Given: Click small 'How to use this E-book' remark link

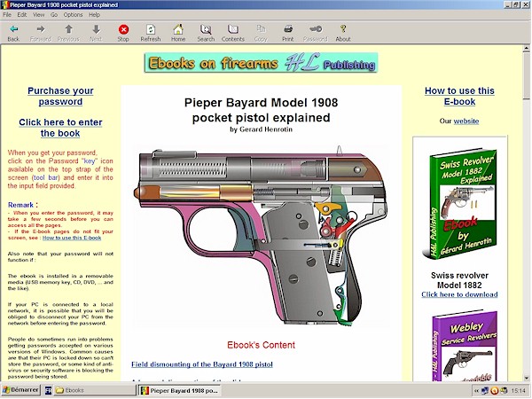Looking at the screenshot, I should tap(72, 238).
